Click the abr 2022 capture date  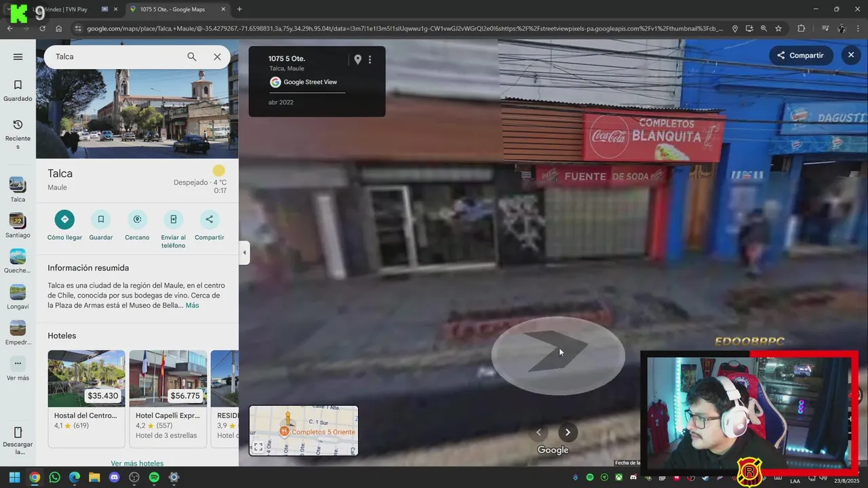click(x=281, y=102)
